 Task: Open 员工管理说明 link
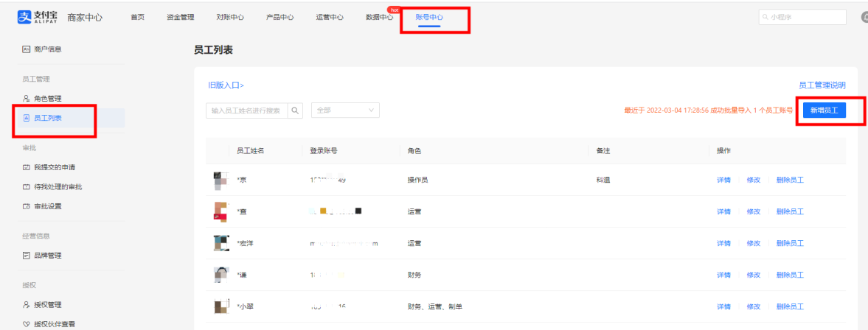[822, 85]
